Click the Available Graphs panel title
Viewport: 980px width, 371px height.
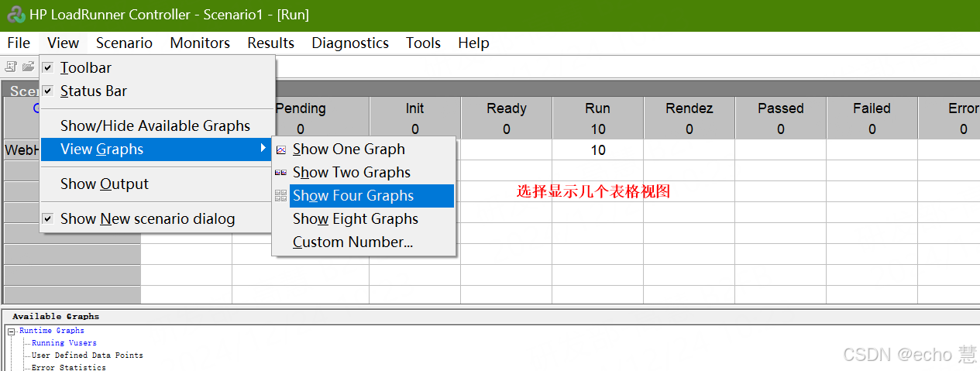tap(56, 317)
